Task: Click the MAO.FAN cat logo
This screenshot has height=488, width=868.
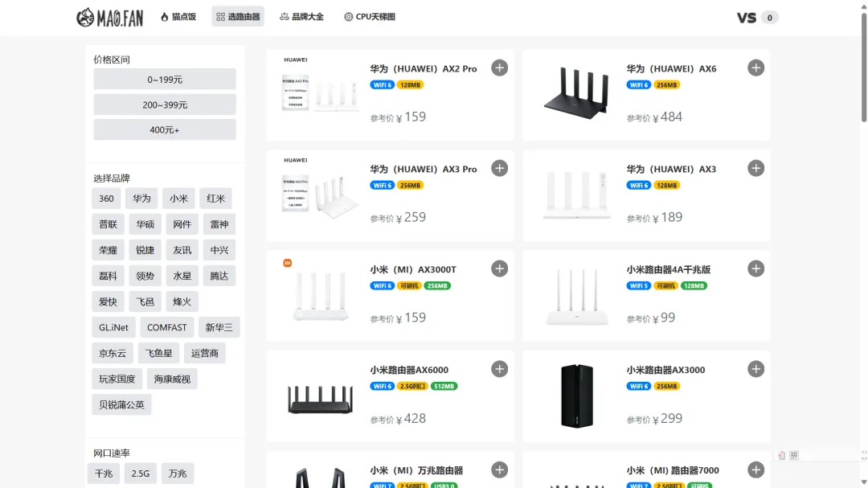Action: tap(109, 17)
